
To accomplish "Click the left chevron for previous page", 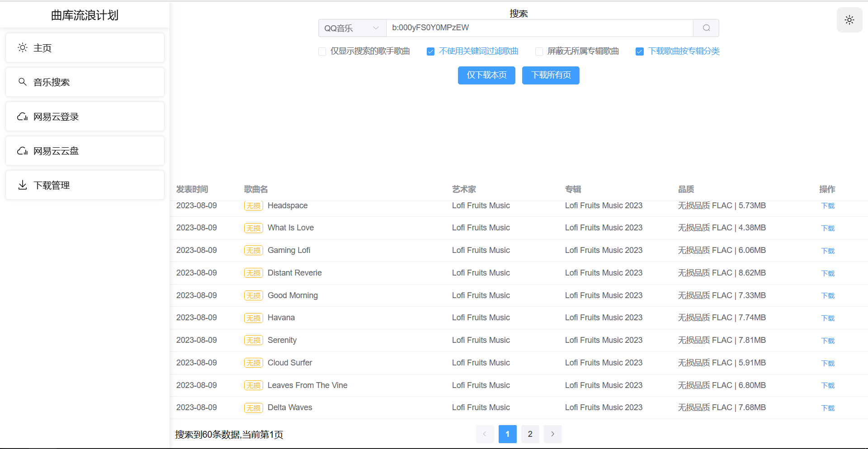I will pos(485,434).
